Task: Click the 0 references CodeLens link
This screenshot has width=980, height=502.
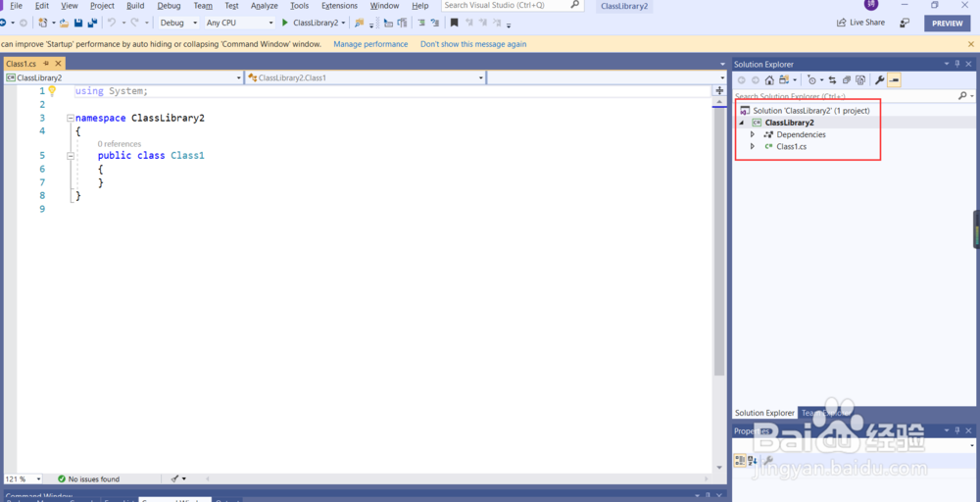Action: (x=120, y=144)
